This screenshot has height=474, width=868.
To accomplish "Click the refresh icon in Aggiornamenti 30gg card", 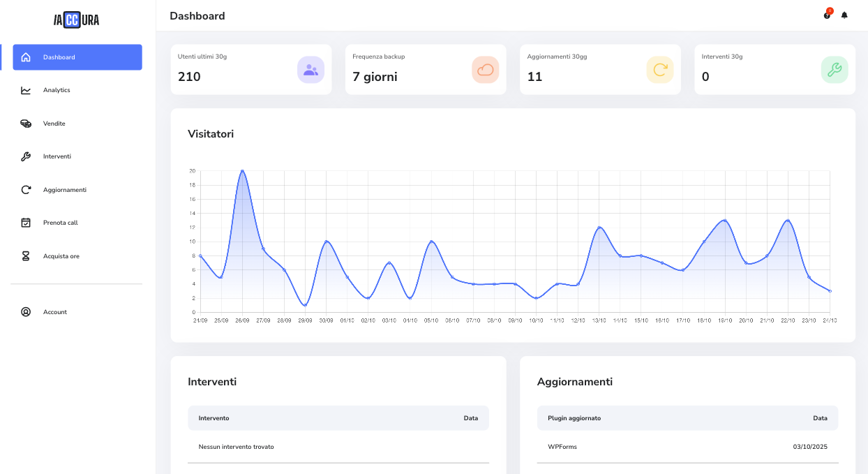I will [x=659, y=70].
